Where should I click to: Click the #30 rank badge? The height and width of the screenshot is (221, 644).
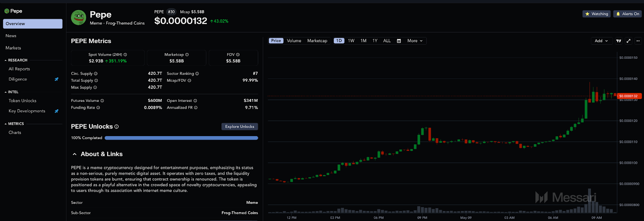(171, 12)
